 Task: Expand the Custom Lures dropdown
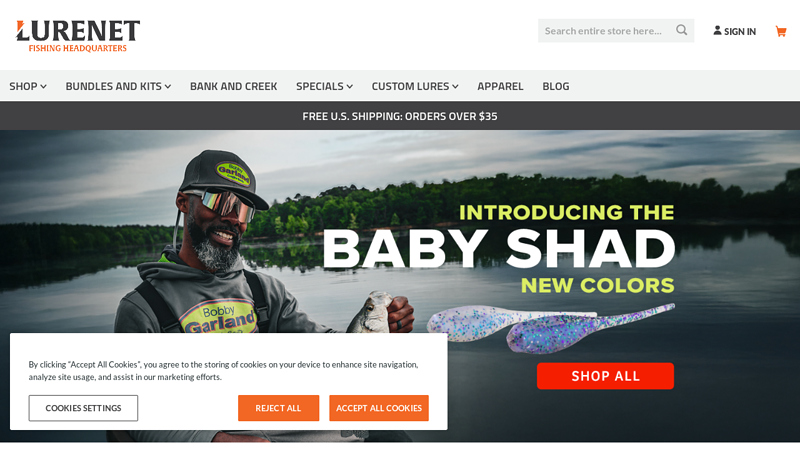click(x=415, y=86)
